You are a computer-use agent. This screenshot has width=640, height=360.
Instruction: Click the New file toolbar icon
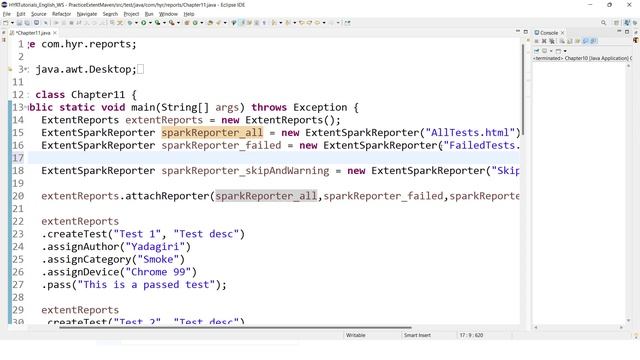point(6,23)
